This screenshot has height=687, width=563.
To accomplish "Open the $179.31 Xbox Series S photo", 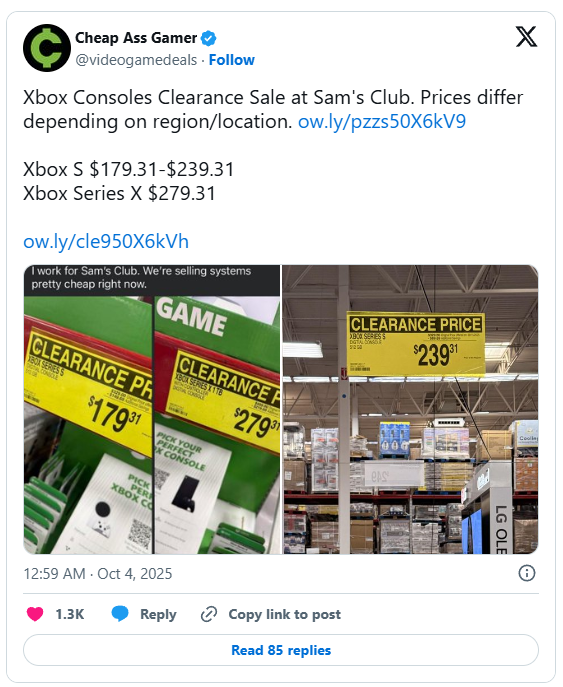I will (x=88, y=425).
